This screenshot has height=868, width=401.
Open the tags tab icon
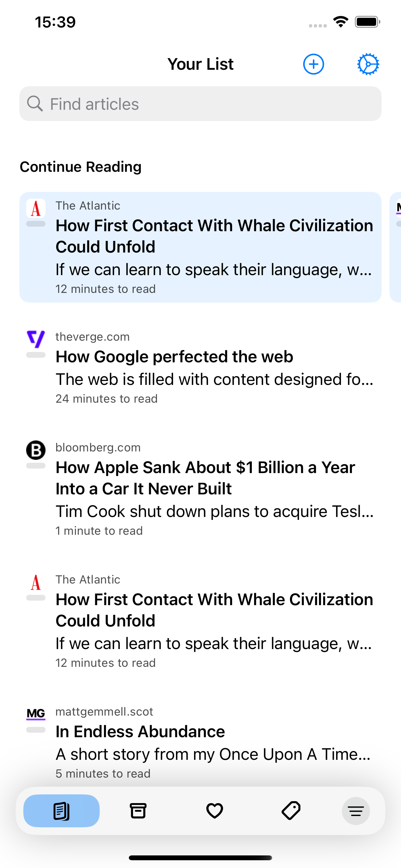pos(291,811)
